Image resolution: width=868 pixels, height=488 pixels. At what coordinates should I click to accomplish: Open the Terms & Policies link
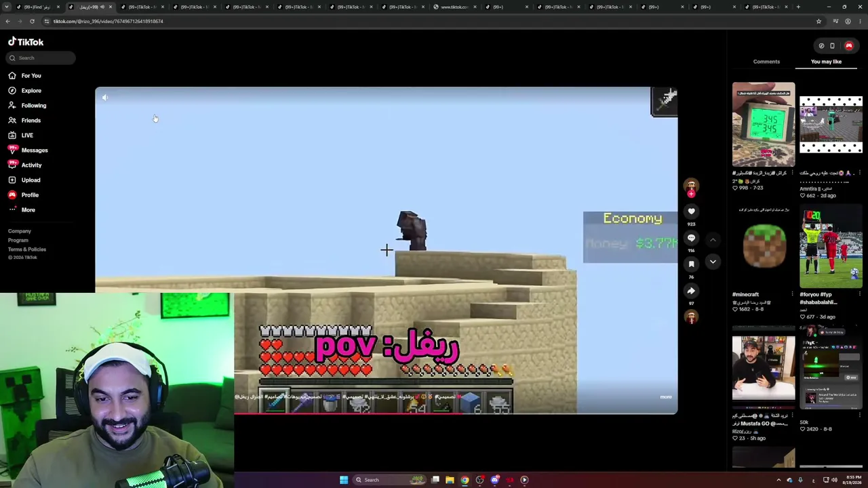click(27, 249)
